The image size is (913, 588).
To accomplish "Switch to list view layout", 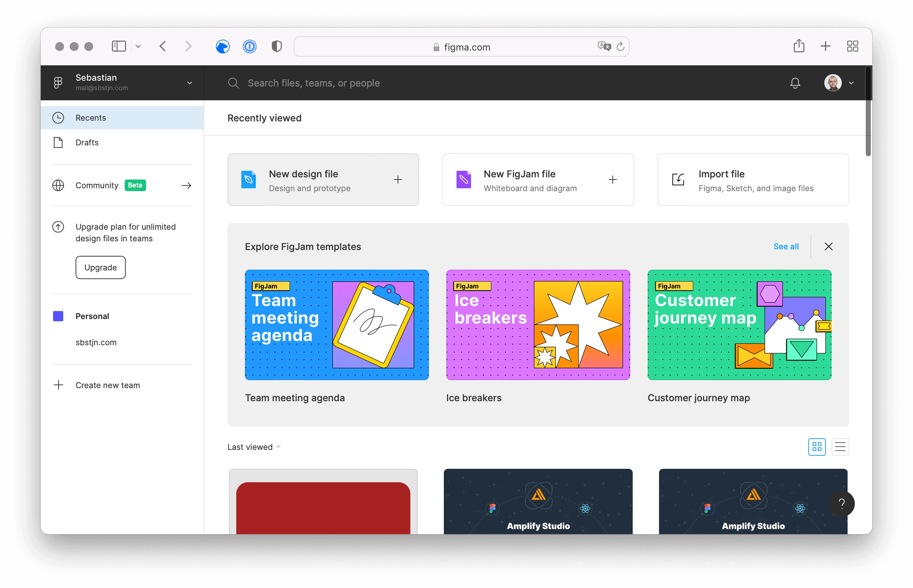I will (840, 447).
